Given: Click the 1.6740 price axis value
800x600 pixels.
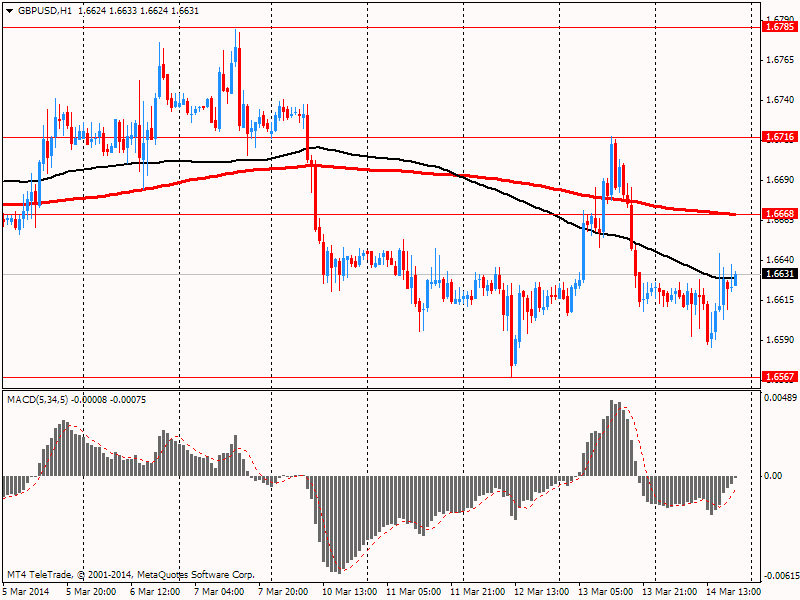Looking at the screenshot, I should 780,99.
